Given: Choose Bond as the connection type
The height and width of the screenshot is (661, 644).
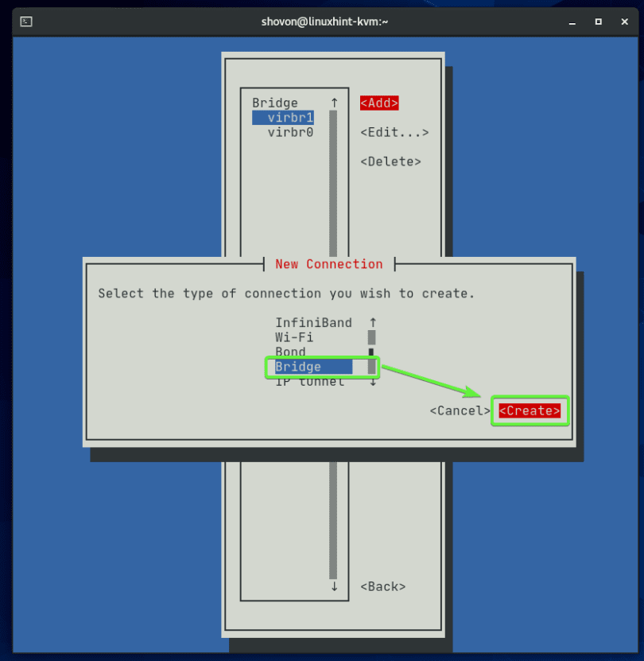Looking at the screenshot, I should pos(290,352).
